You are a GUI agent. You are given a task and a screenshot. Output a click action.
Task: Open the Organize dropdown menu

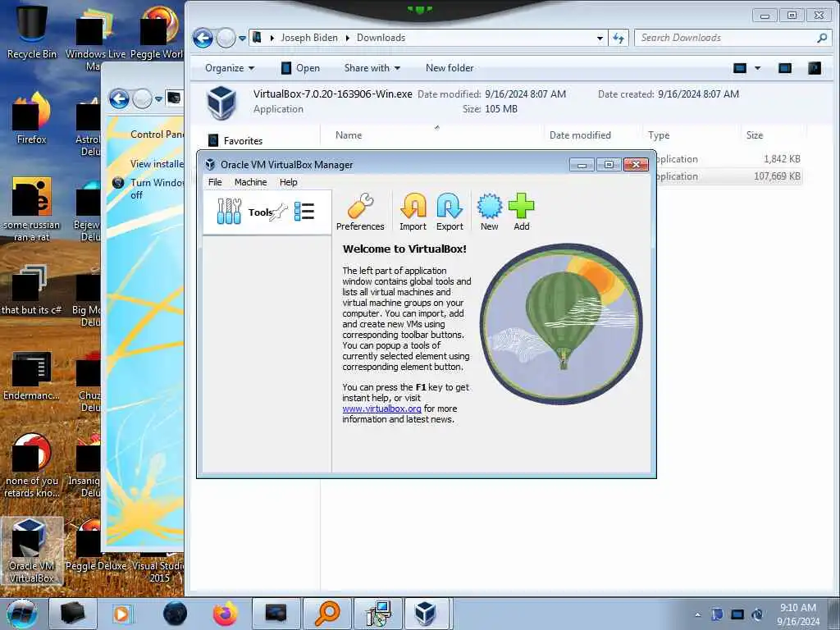coord(230,68)
